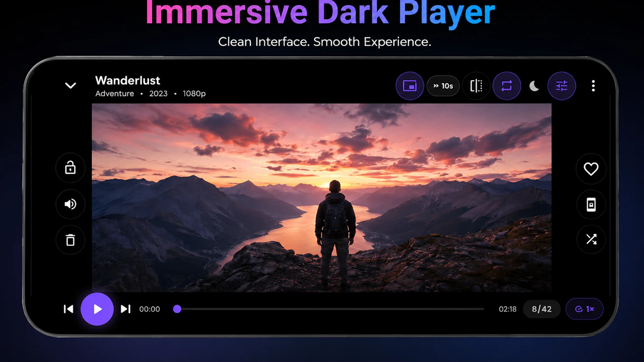Screen dimensions: 644x362
Task: Add video to favorites with heart
Action: pos(591,168)
